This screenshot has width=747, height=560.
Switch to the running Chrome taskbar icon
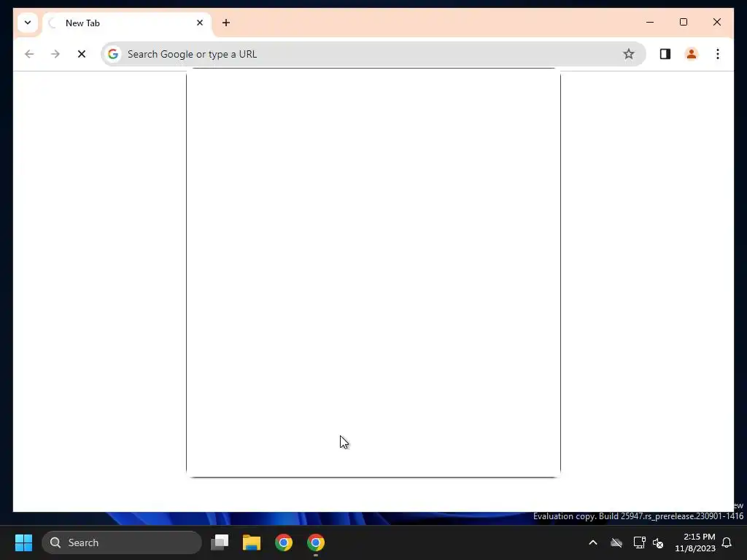[x=315, y=542]
